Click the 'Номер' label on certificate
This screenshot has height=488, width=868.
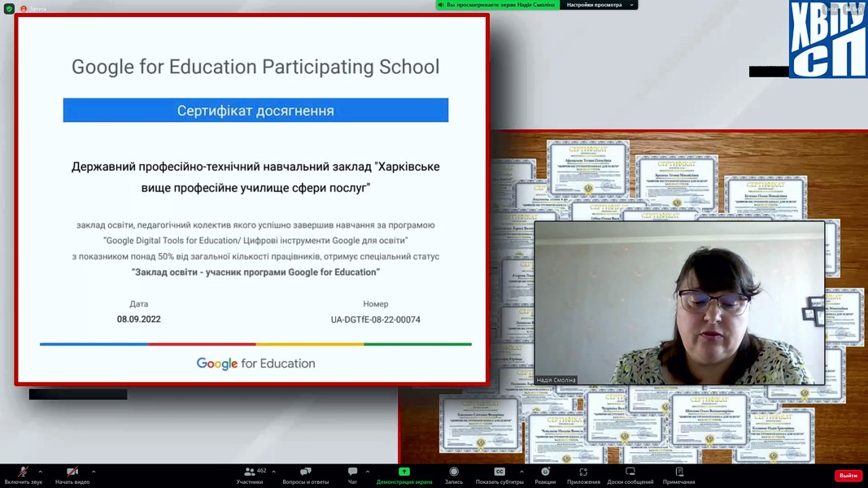coord(375,303)
